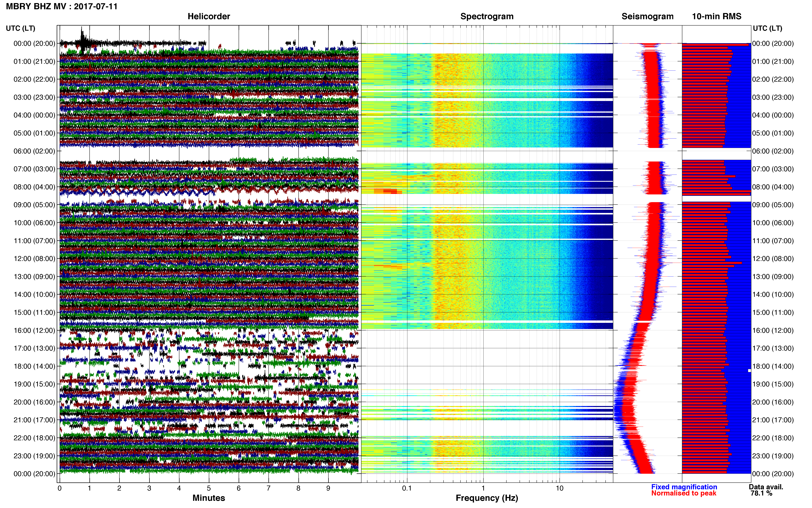
Task: Click the "0.1" tick on the frequency axis
Action: tap(407, 488)
